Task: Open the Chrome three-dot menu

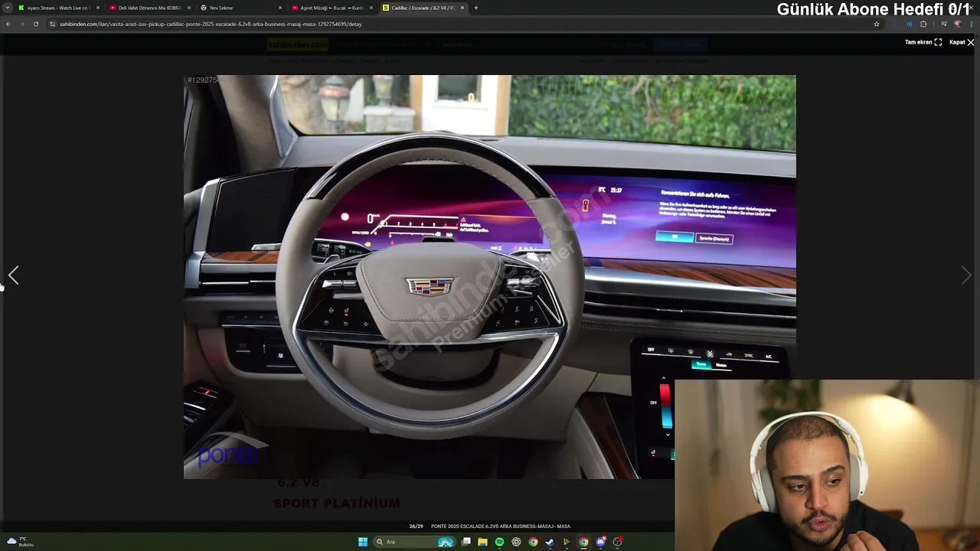Action: click(972, 24)
